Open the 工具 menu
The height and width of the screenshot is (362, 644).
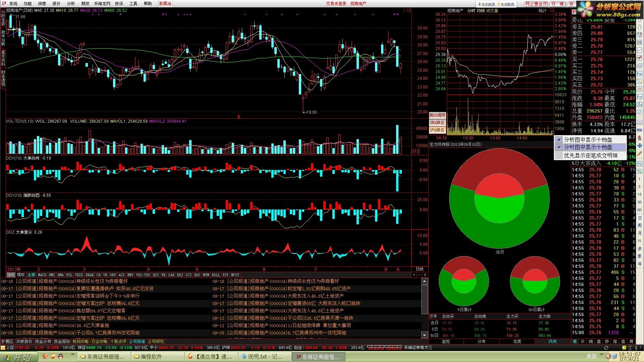coord(133,3)
